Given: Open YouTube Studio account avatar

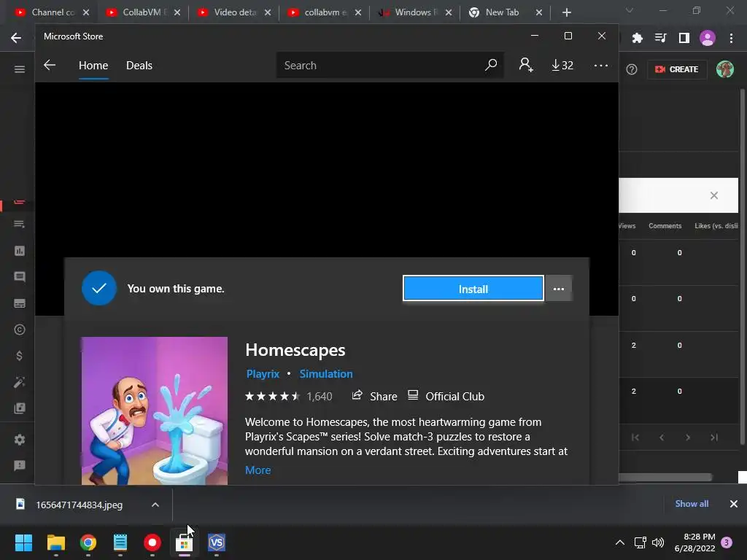Looking at the screenshot, I should [725, 69].
